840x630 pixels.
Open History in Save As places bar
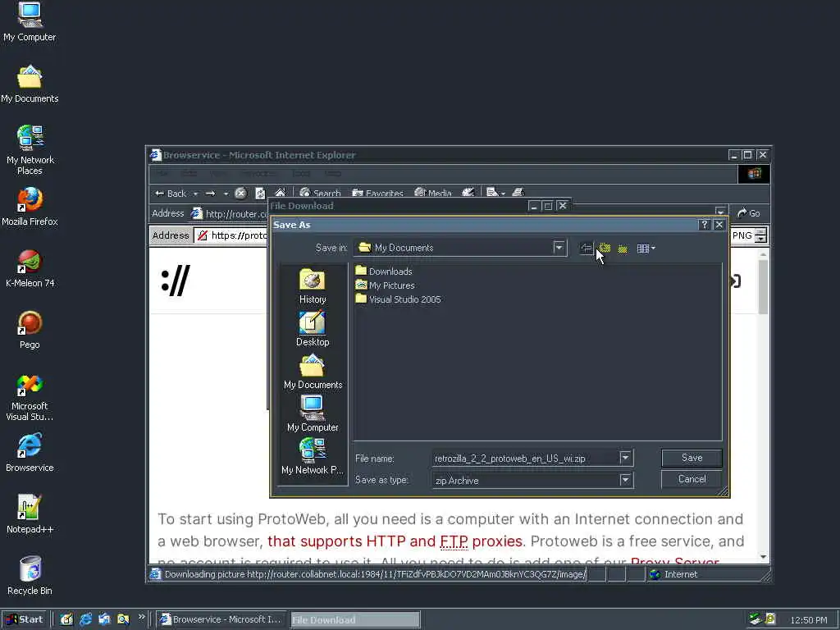pyautogui.click(x=313, y=286)
